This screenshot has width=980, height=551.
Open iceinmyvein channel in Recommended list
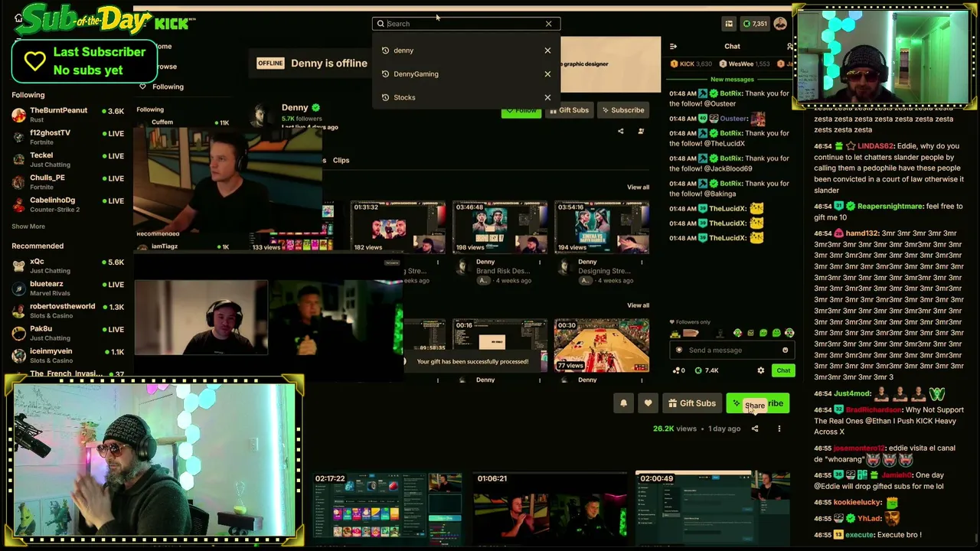click(67, 355)
